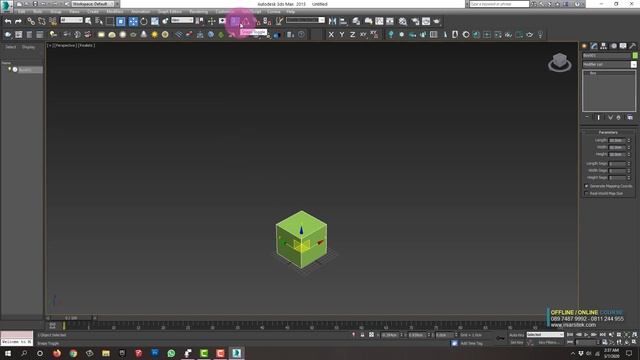Screen dimensions: 640x360
Task: Click the Select tab in Scene Explorer
Action: coord(11,47)
